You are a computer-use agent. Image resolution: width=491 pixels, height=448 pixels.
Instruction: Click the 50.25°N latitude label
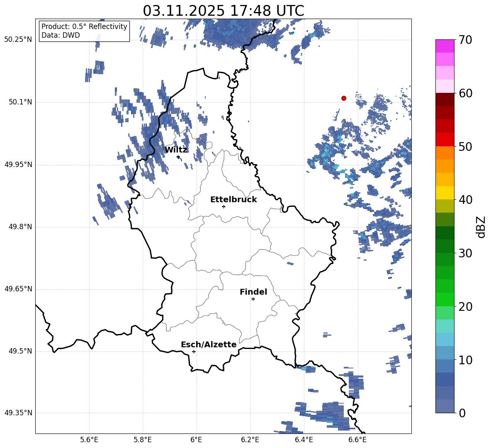pyautogui.click(x=18, y=40)
